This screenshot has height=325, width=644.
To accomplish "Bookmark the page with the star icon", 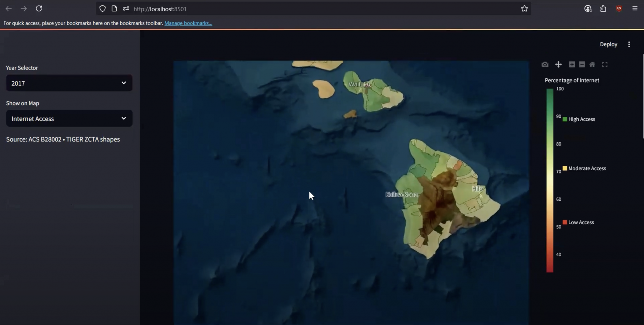I will pyautogui.click(x=524, y=8).
